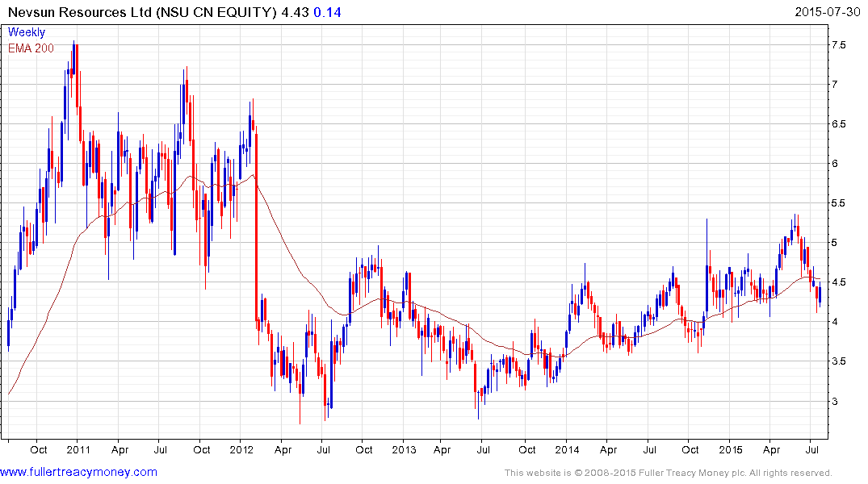Image resolution: width=868 pixels, height=484 pixels.
Task: Open the www.fullertreacymoney.com link
Action: (78, 472)
